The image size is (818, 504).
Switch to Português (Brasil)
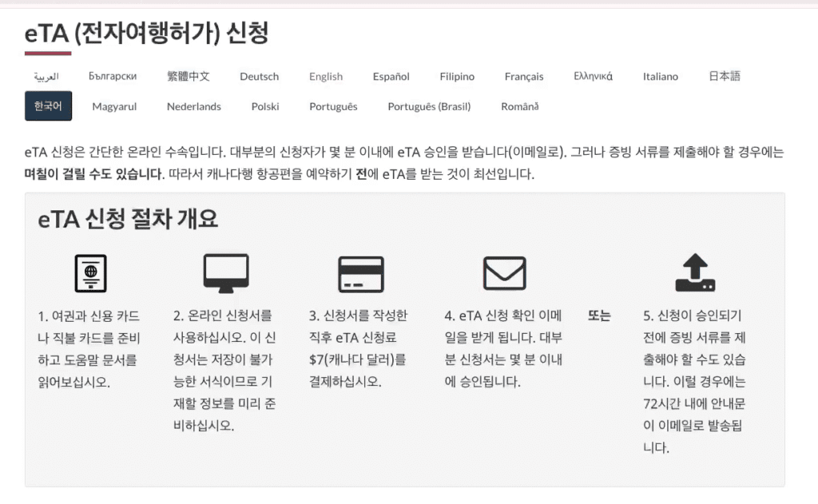click(x=428, y=106)
